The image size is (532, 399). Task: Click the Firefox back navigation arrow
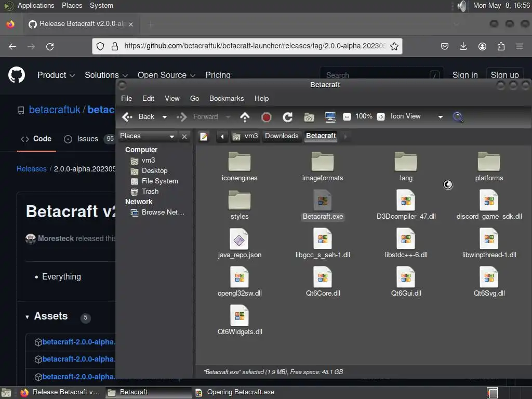coord(12,46)
